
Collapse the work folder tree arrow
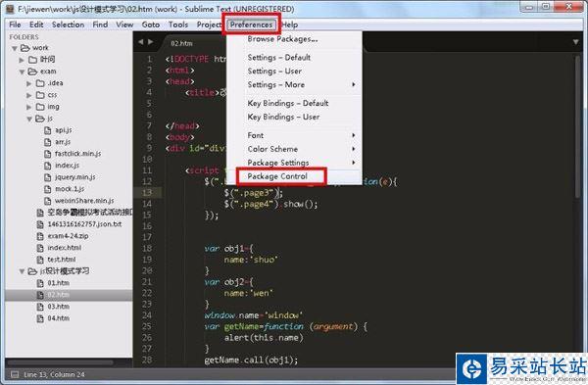(15, 48)
